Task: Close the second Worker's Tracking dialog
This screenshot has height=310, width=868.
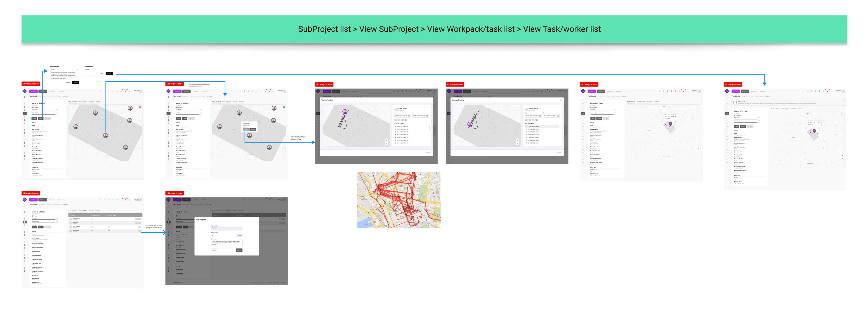Action: click(x=561, y=100)
